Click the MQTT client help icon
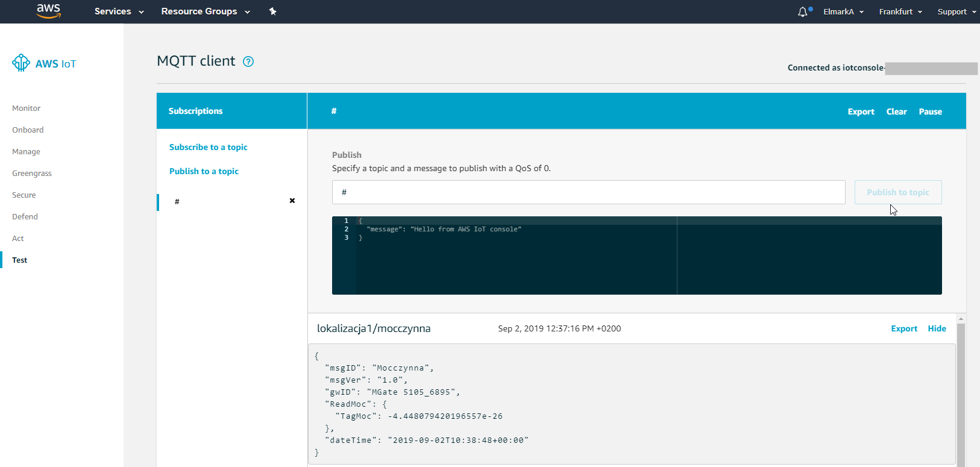Image resolution: width=980 pixels, height=467 pixels. coord(248,61)
